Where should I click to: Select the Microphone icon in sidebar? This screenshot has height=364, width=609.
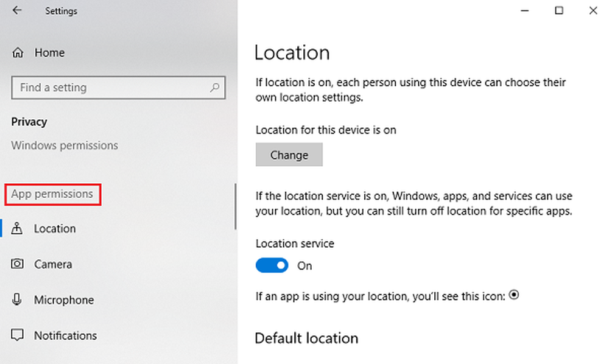point(16,299)
